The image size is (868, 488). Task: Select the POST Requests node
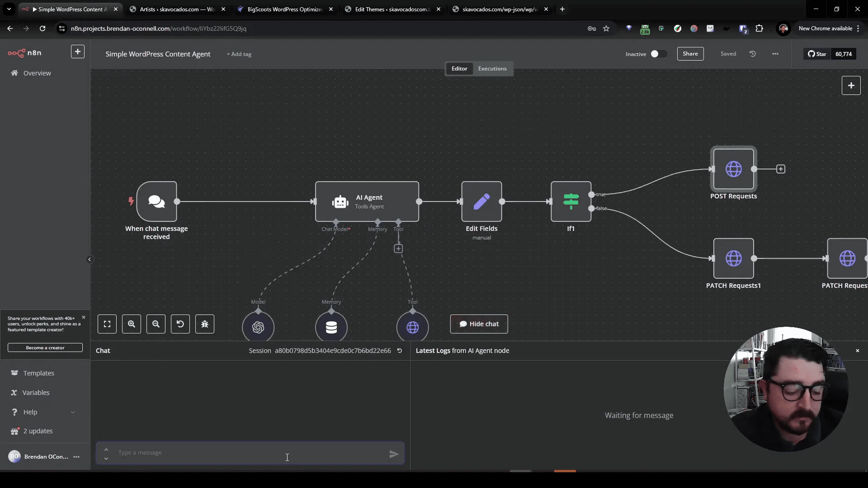[734, 169]
